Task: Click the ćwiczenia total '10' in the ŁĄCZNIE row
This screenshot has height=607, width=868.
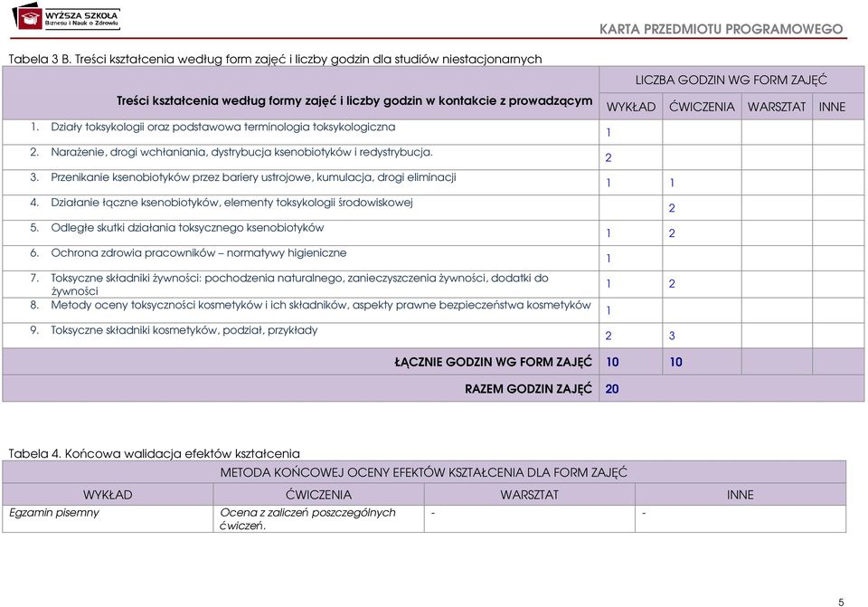Action: pyautogui.click(x=676, y=362)
